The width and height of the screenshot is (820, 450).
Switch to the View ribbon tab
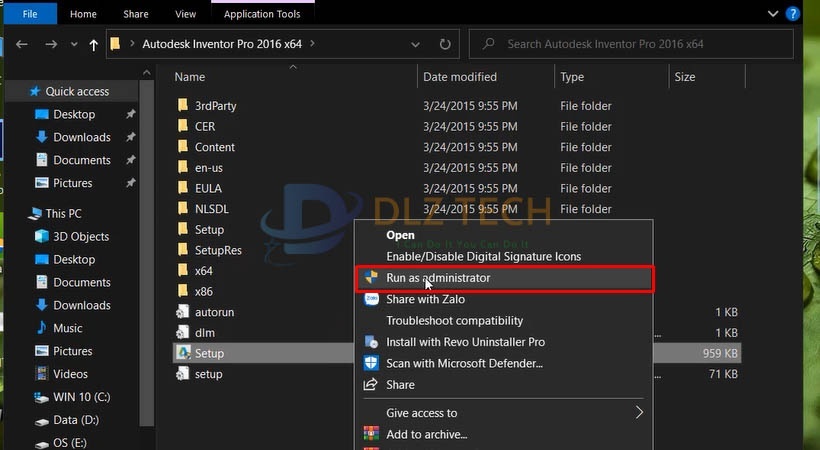(185, 14)
